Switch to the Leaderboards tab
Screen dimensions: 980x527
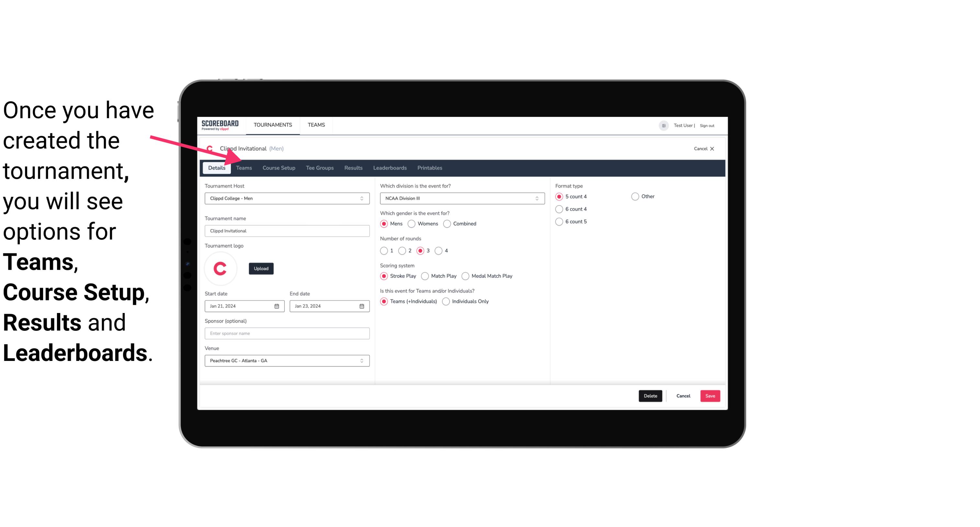[389, 167]
